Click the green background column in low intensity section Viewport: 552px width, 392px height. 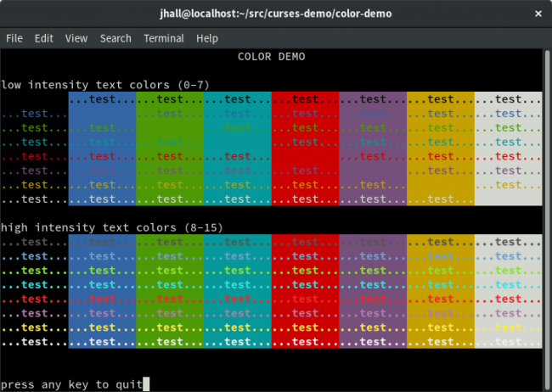pos(170,148)
